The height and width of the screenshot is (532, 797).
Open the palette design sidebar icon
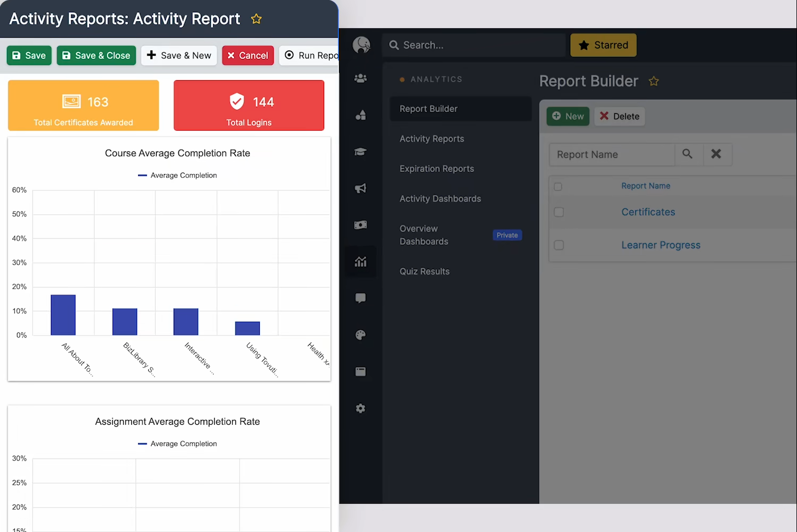[360, 335]
